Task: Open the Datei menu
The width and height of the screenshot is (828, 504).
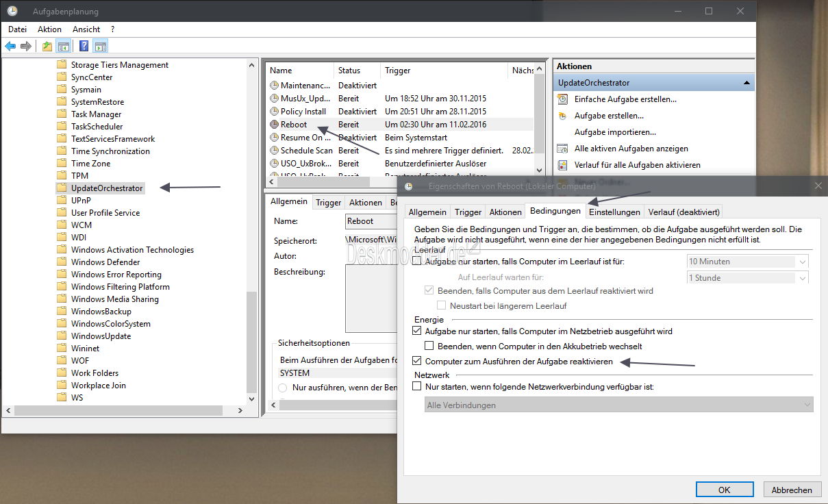Action: (x=17, y=29)
